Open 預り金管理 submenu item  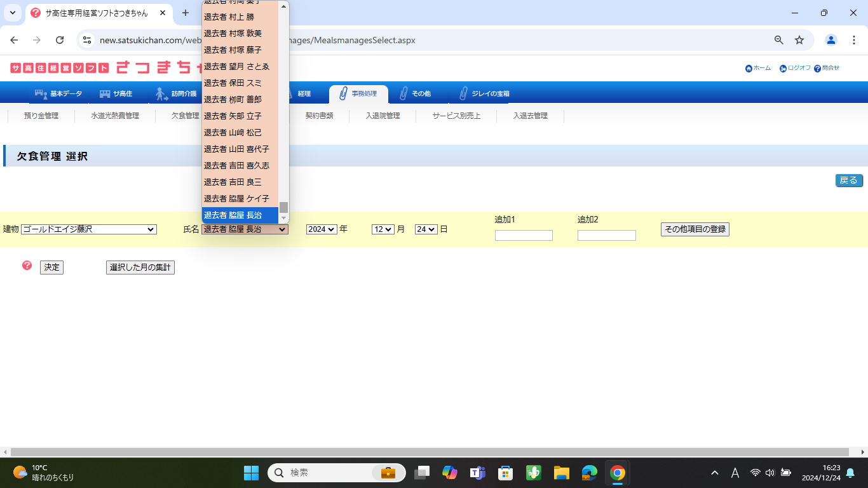click(41, 116)
